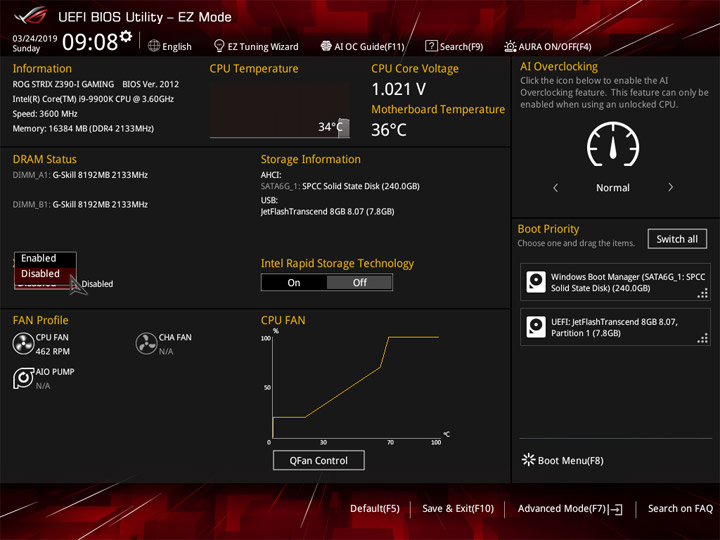Viewport: 720px width, 540px height.
Task: Click the globe language icon
Action: (154, 46)
